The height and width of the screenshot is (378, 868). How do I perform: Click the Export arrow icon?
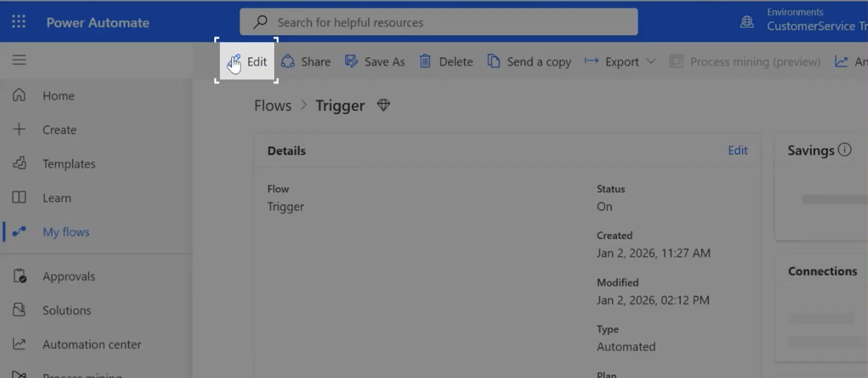(x=591, y=61)
